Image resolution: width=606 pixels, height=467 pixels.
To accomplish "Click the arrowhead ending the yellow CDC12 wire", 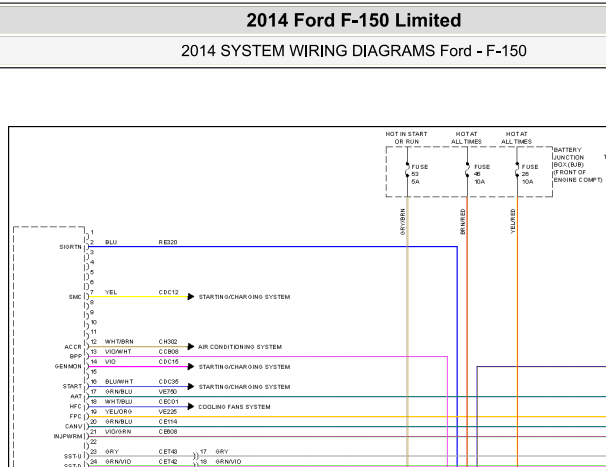I will (191, 297).
